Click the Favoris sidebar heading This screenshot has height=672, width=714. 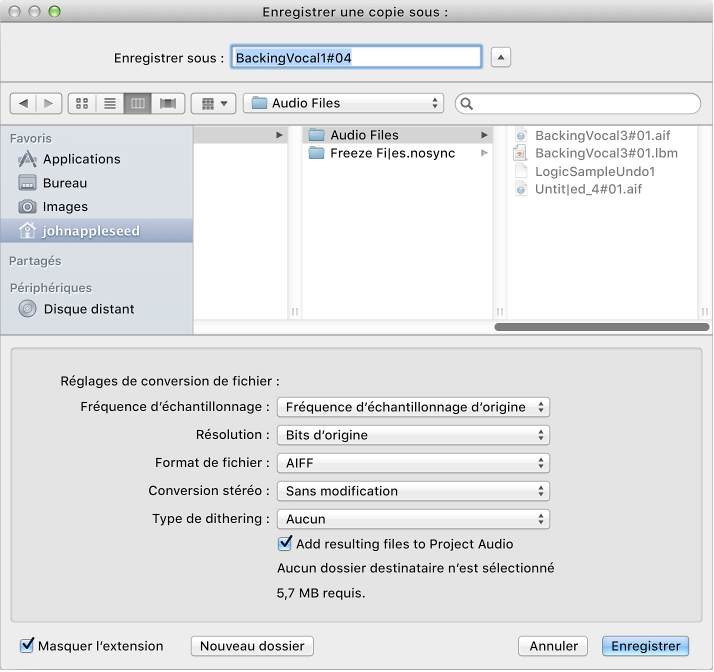coord(31,138)
